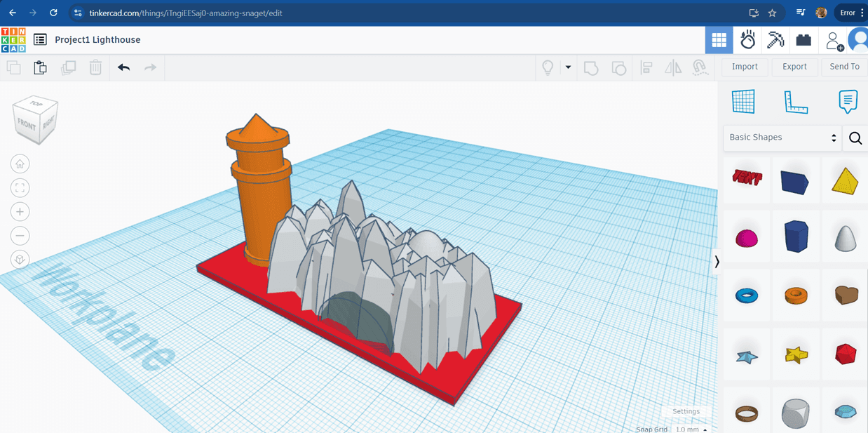Image resolution: width=868 pixels, height=433 pixels.
Task: Click the Undo arrow in the toolbar
Action: point(124,67)
